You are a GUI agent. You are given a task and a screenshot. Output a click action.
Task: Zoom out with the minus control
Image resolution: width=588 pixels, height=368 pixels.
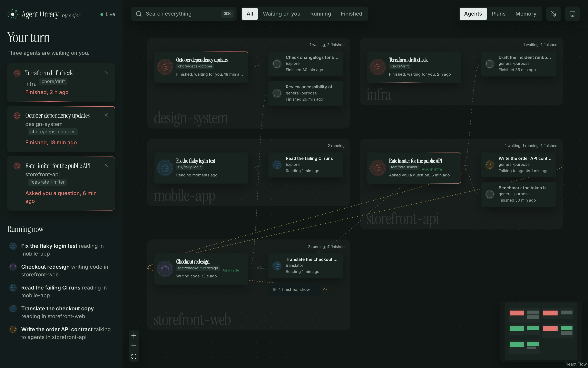(x=134, y=346)
